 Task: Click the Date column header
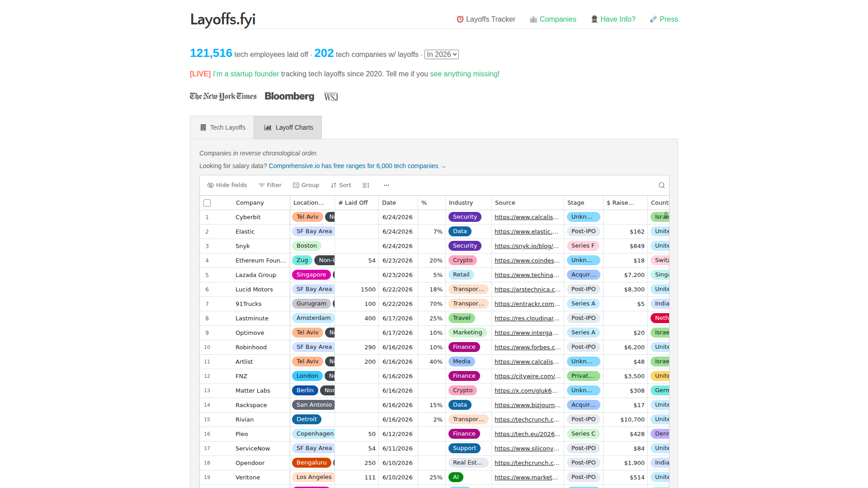tap(398, 203)
